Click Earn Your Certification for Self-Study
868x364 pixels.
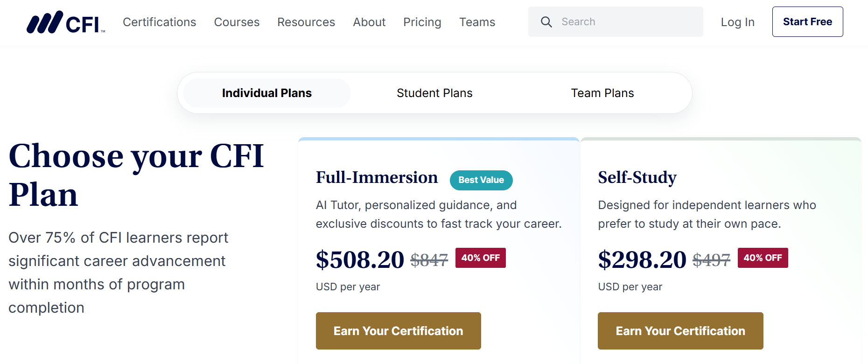point(680,331)
